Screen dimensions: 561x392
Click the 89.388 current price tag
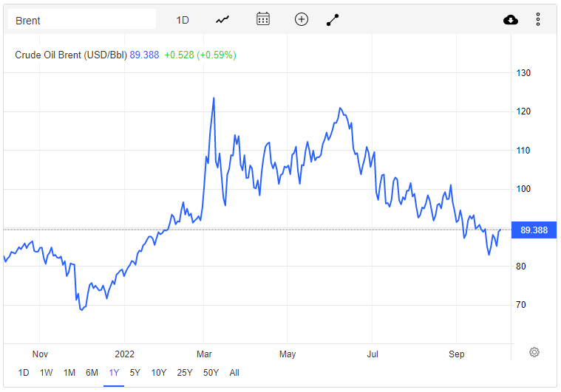point(534,230)
